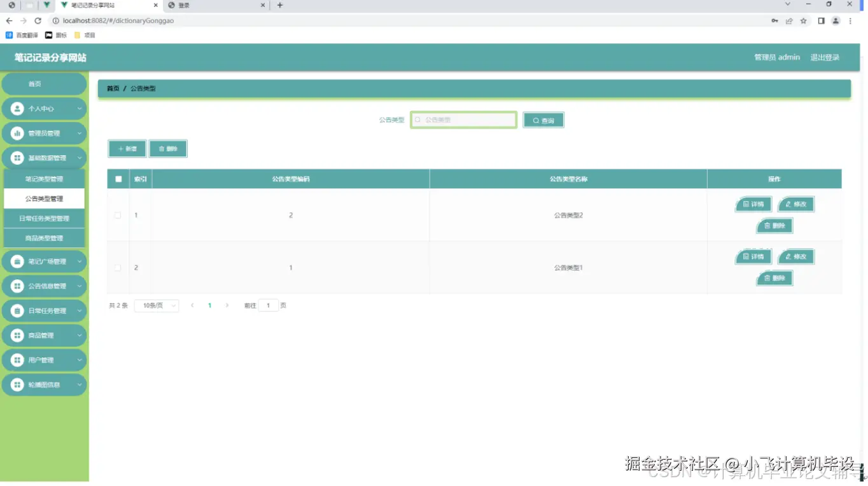The height and width of the screenshot is (486, 868).
Task: Select 日常任务类型管理 submenu item
Action: [x=44, y=219]
